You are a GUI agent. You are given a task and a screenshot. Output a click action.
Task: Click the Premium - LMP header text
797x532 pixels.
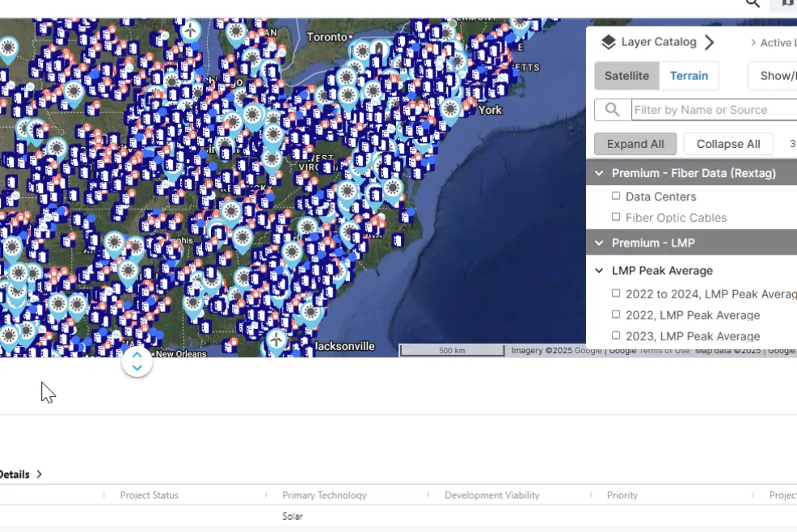pyautogui.click(x=653, y=243)
